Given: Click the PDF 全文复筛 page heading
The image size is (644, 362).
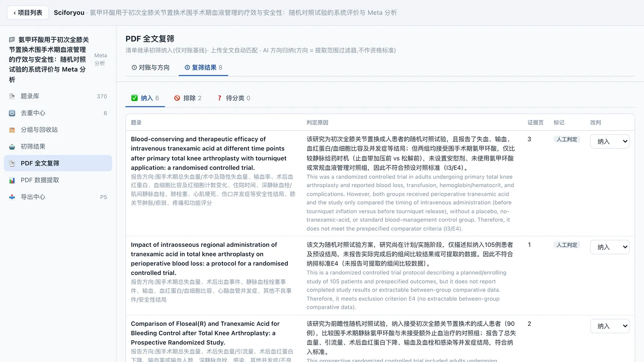Looking at the screenshot, I should coord(150,39).
